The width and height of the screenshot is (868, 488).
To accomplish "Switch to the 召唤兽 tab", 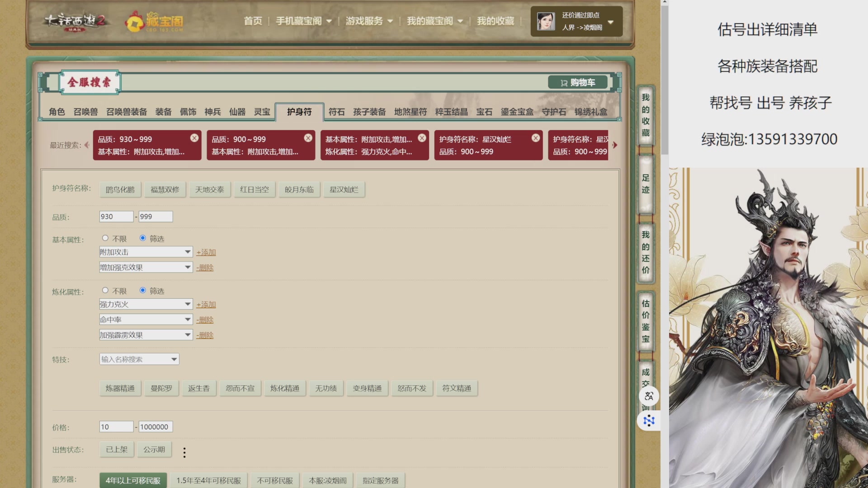I will coord(85,112).
